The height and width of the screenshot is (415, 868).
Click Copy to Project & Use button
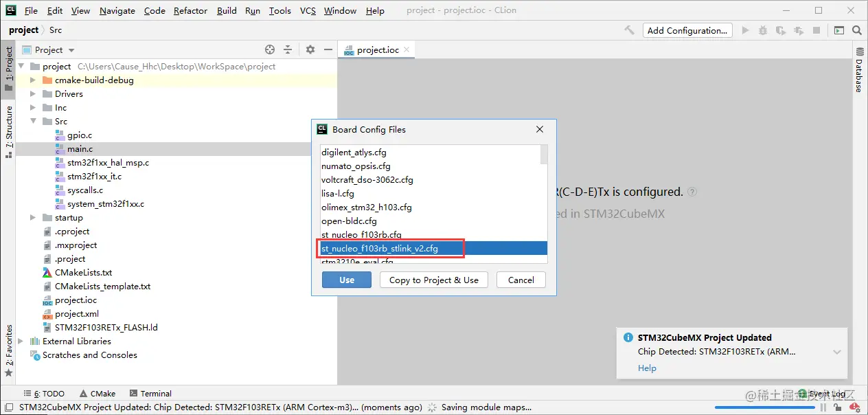434,280
